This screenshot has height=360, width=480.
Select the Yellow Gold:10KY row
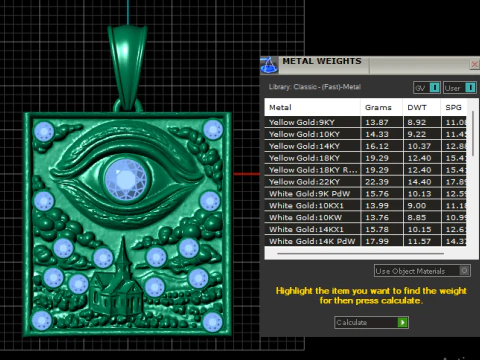[x=366, y=134]
